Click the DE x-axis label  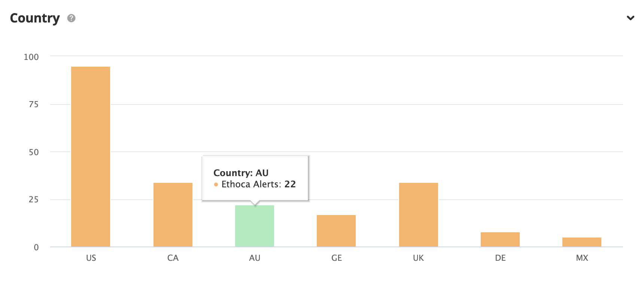coord(500,258)
